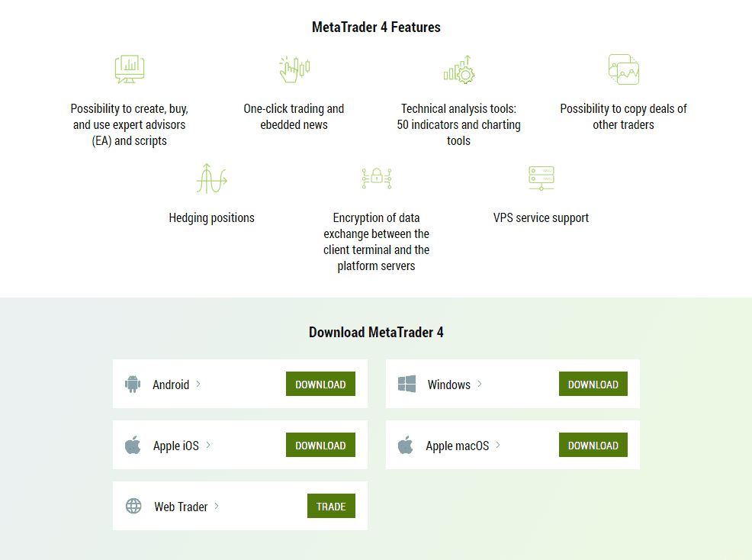Click the Download MetaTrader 4 heading
This screenshot has height=560, width=752.
[x=376, y=332]
